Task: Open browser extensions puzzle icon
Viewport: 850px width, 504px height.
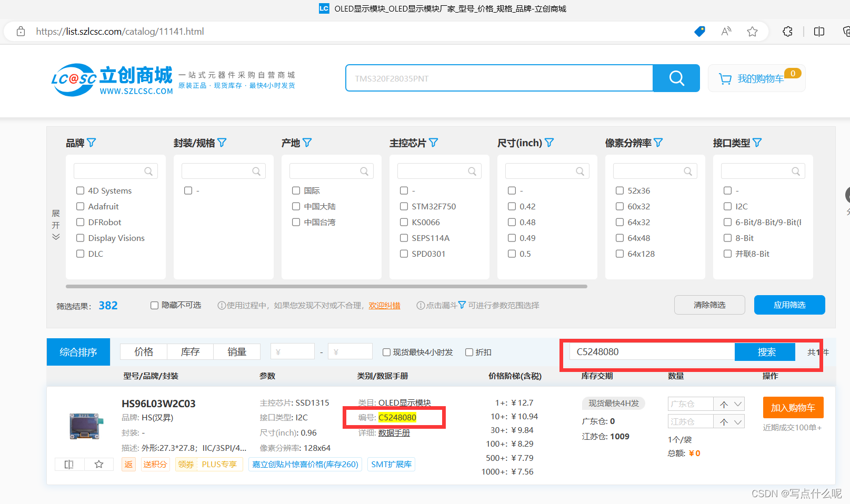Action: [788, 32]
